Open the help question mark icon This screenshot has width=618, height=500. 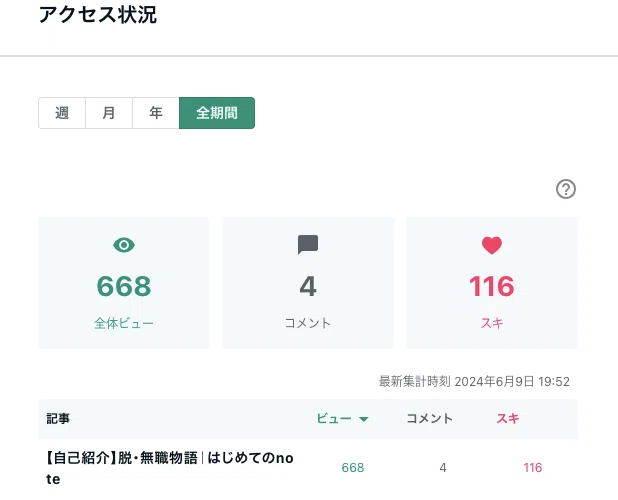click(x=566, y=189)
